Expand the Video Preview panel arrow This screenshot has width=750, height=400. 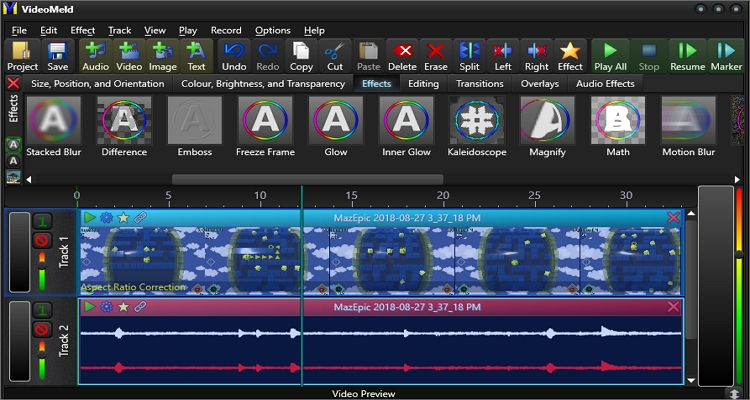[736, 393]
